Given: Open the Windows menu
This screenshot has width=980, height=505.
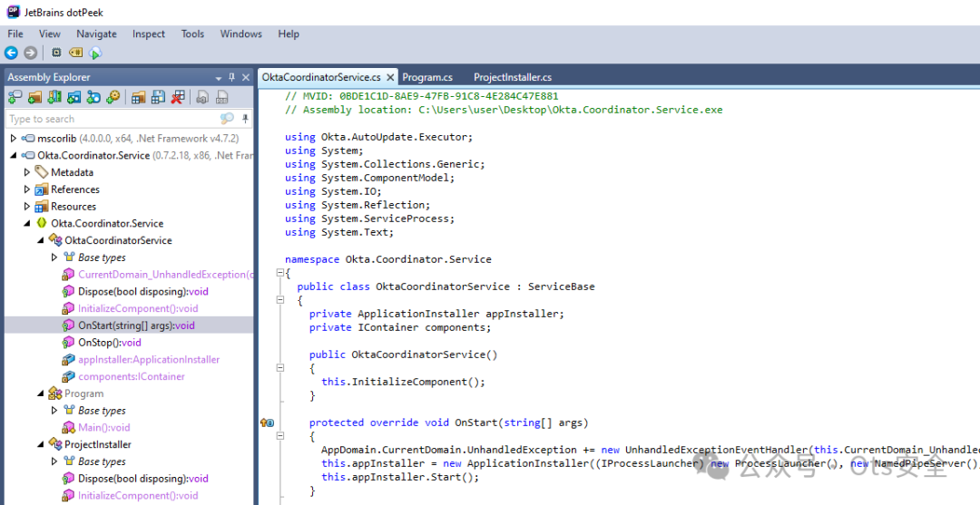Looking at the screenshot, I should (240, 34).
